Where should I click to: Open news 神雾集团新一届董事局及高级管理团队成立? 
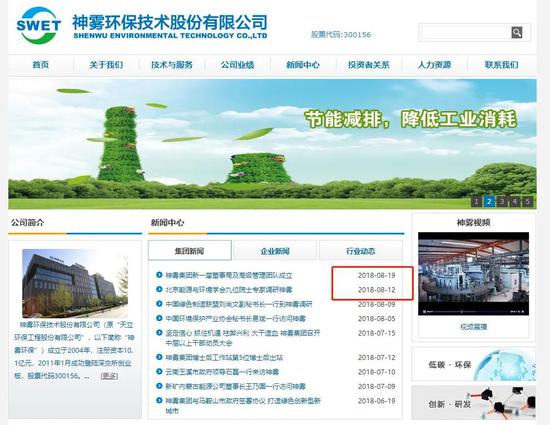coord(229,275)
